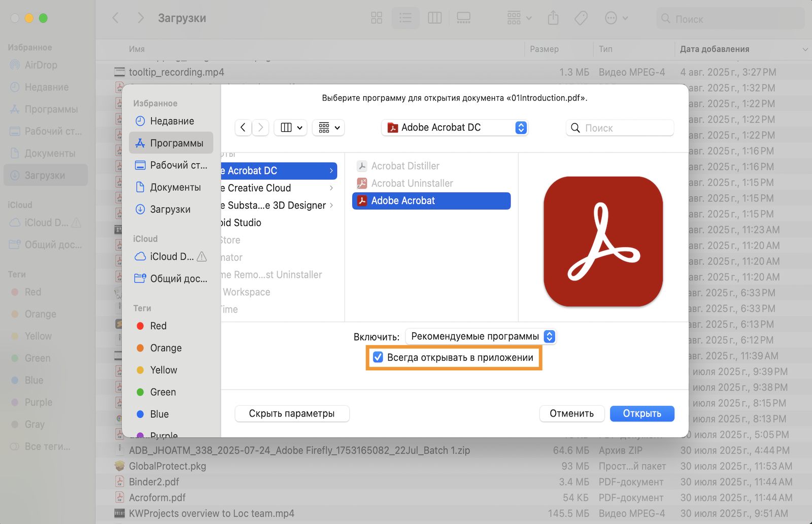The height and width of the screenshot is (524, 812).
Task: Switch Finder to icon view
Action: [x=377, y=18]
